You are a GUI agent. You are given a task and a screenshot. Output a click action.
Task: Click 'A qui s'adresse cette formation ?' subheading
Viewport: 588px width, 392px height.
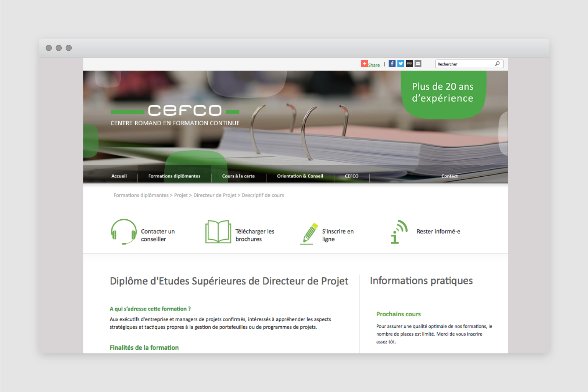click(150, 309)
